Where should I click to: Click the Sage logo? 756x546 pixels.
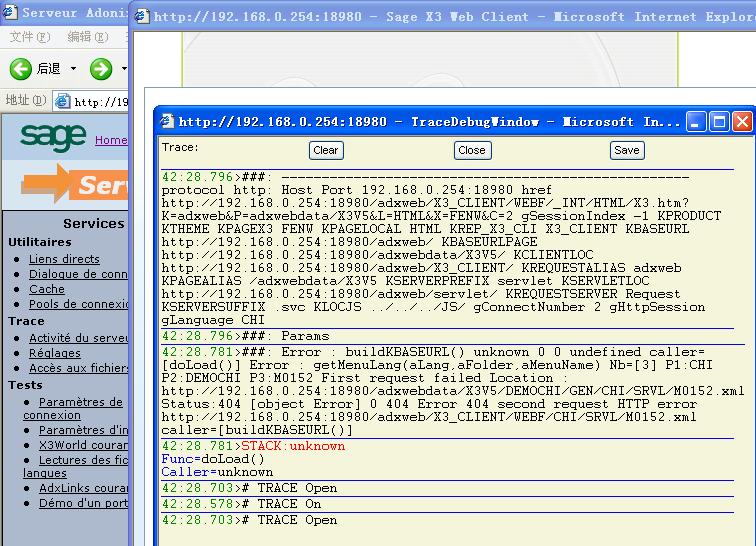coord(52,137)
